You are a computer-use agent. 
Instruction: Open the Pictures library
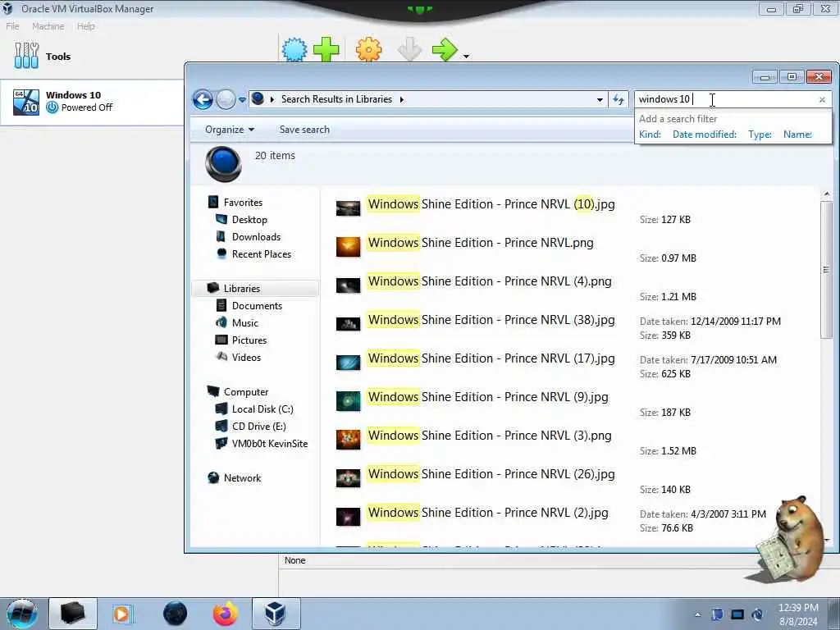pos(249,340)
